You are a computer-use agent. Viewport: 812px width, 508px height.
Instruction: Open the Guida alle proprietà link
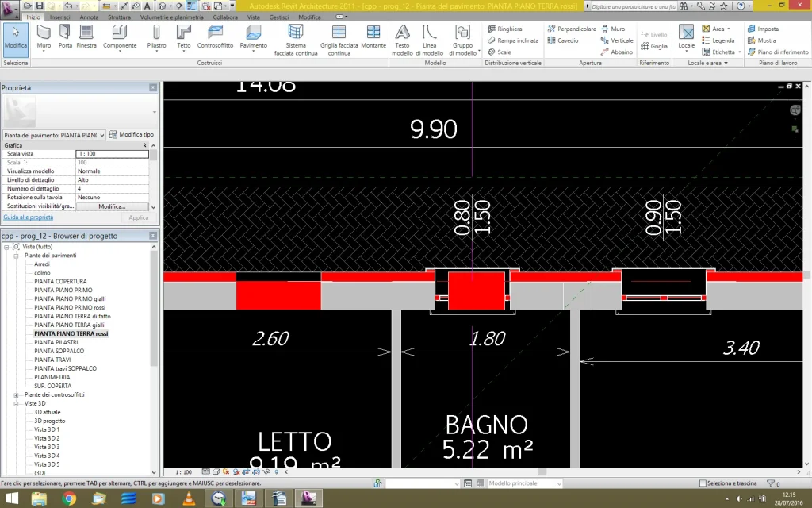(29, 217)
